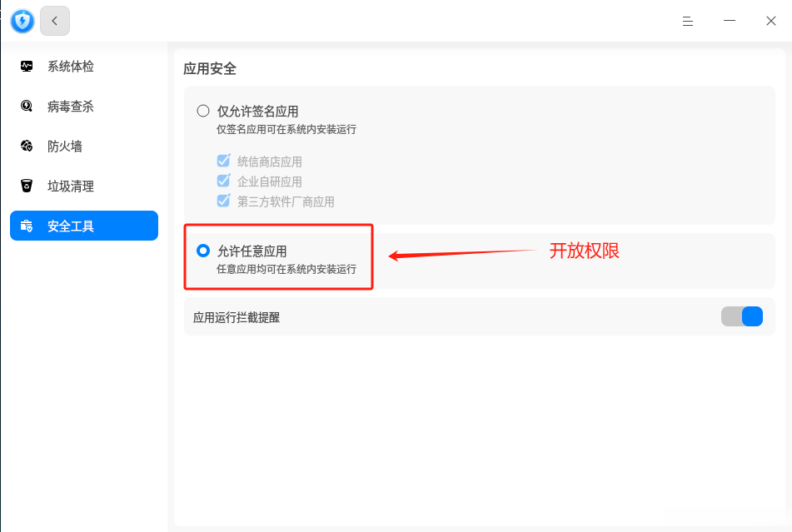
Task: Click the 防火墙 firewall icon
Action: (x=27, y=147)
